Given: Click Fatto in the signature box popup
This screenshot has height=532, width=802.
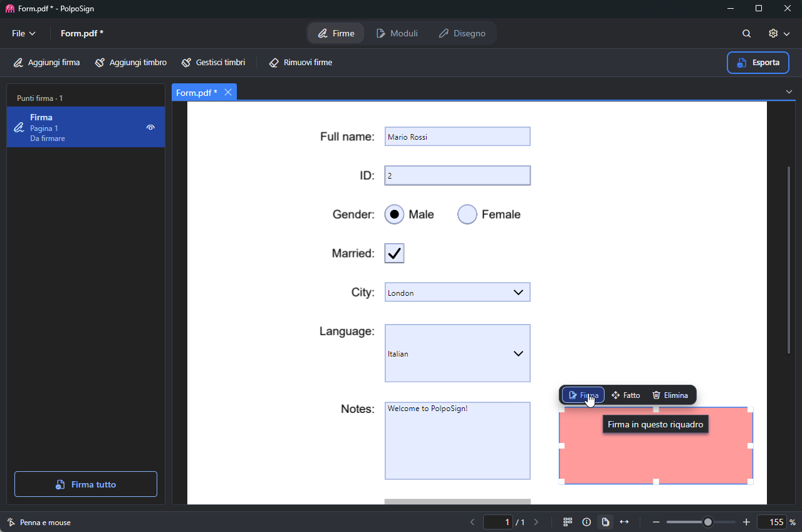Looking at the screenshot, I should point(626,395).
